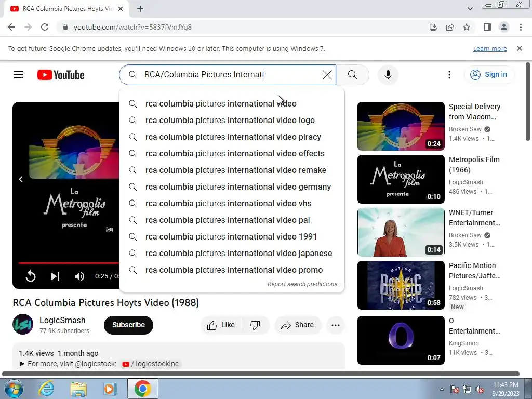Open the LogicSmash channel avatar
The width and height of the screenshot is (532, 399).
pyautogui.click(x=23, y=324)
